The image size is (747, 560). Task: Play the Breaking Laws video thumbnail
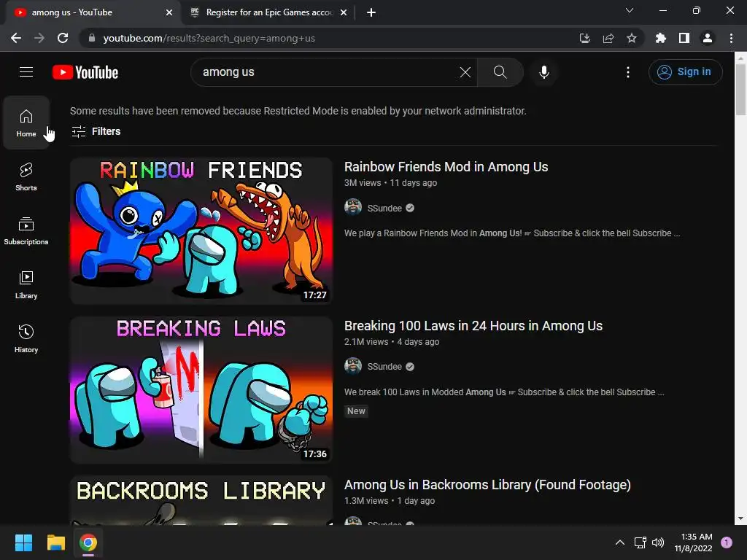point(201,390)
